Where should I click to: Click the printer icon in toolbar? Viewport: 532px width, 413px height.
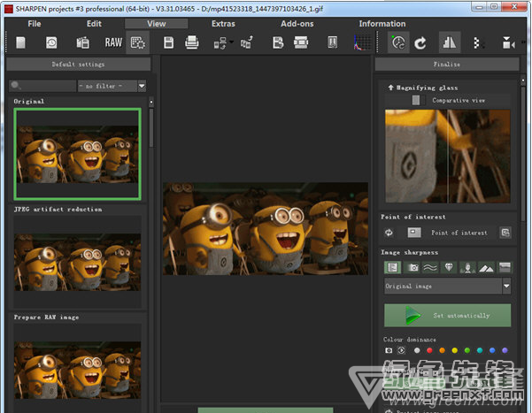click(x=192, y=42)
